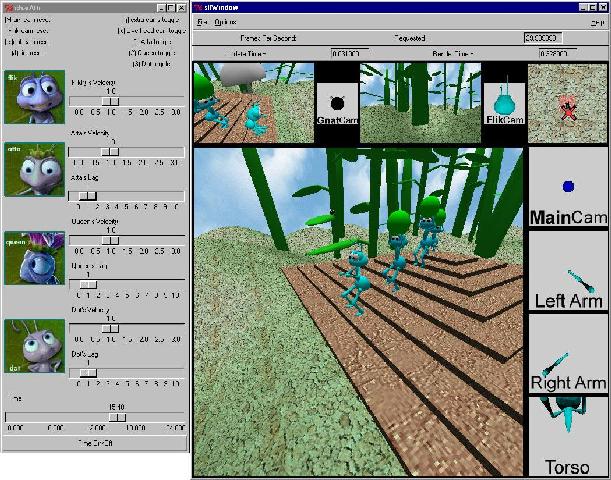Select the GnatCam icon with black gnat
611x480 pixels.
click(337, 104)
